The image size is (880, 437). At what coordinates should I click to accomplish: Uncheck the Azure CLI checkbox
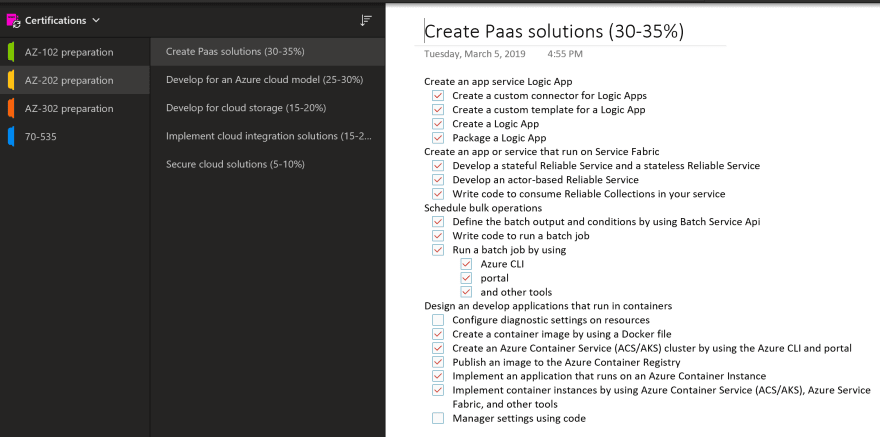coord(466,264)
